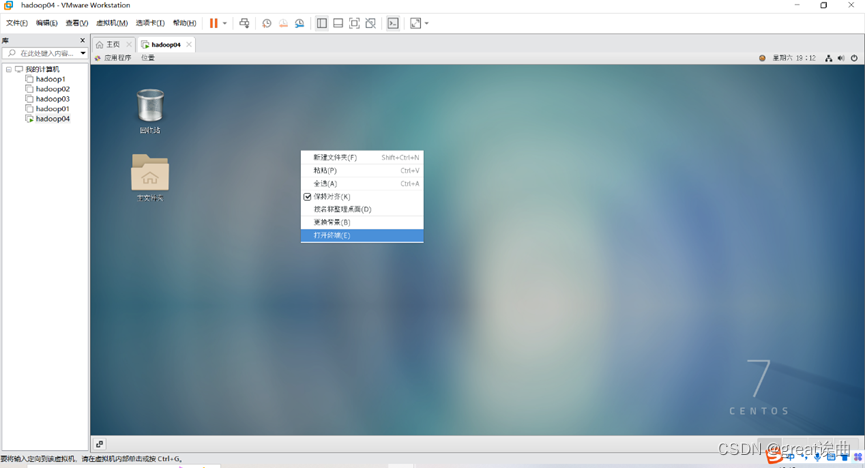Screen dimensions: 865x468
Task: Open the blue snapshot manager icon
Action: (300, 23)
